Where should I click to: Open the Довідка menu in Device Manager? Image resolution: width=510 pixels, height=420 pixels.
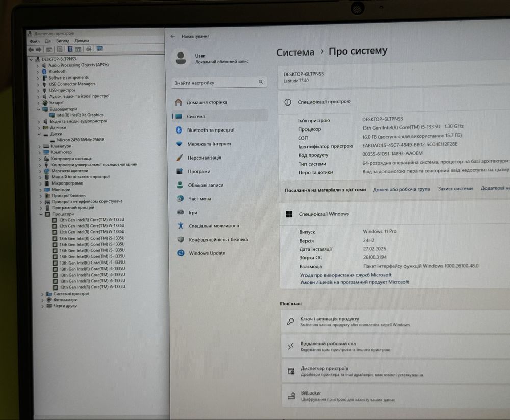tap(82, 41)
